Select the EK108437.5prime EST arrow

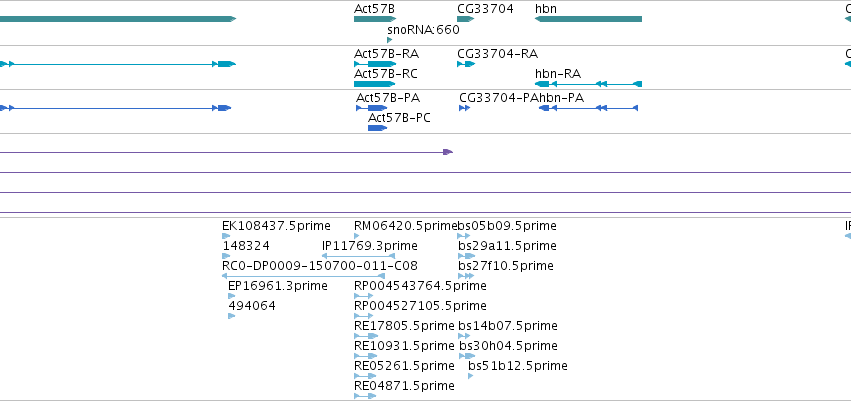(226, 236)
